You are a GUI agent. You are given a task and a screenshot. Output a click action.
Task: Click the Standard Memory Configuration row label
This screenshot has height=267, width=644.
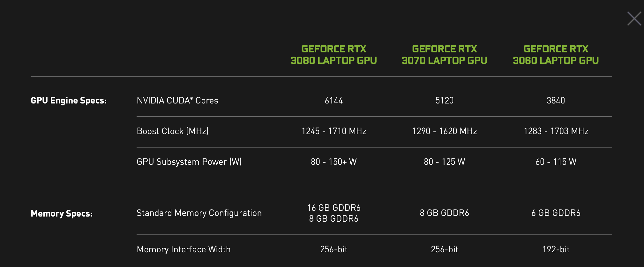199,213
